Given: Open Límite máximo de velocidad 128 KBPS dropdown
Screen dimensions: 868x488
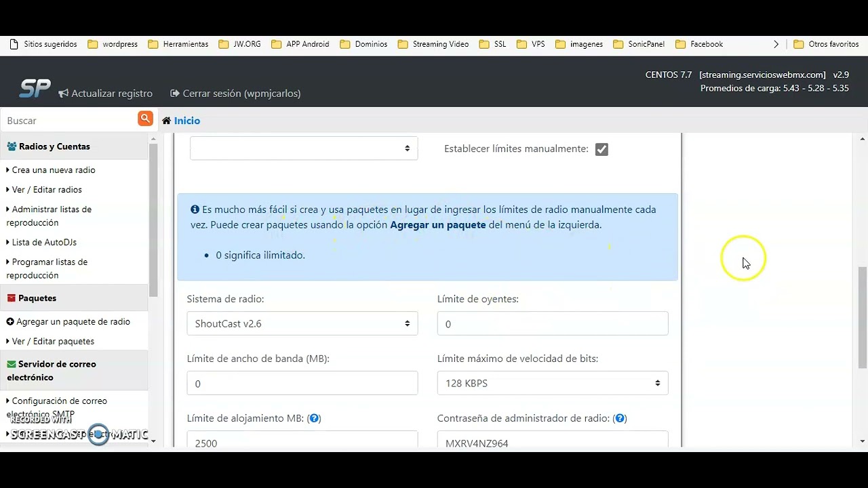Looking at the screenshot, I should pyautogui.click(x=553, y=383).
